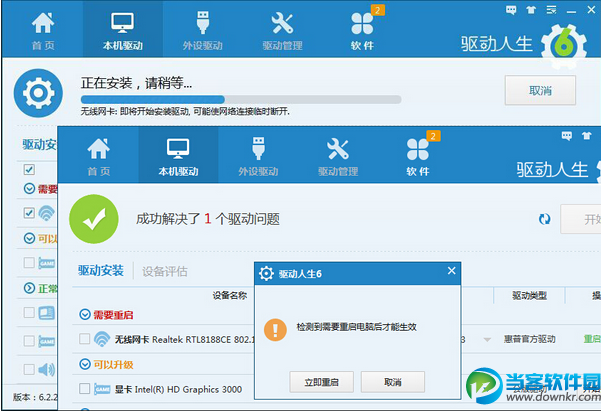Switch to 设备评估 sub-tab
The height and width of the screenshot is (411, 602).
(165, 271)
